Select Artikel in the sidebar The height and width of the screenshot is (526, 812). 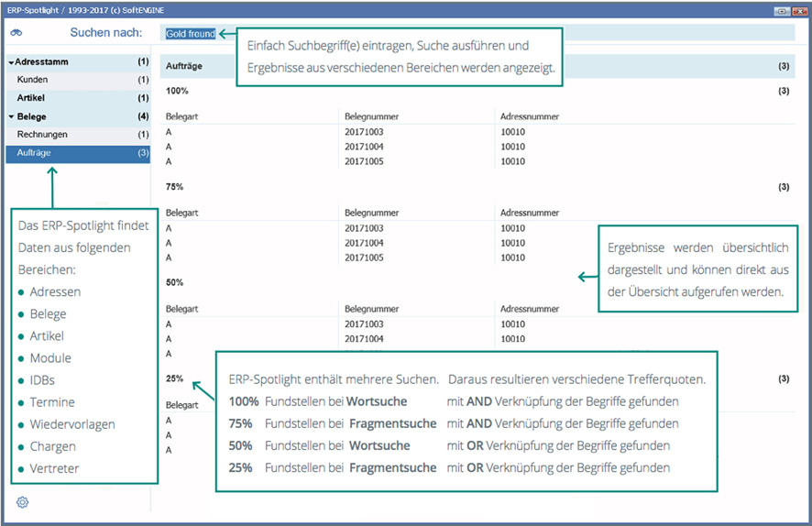31,98
